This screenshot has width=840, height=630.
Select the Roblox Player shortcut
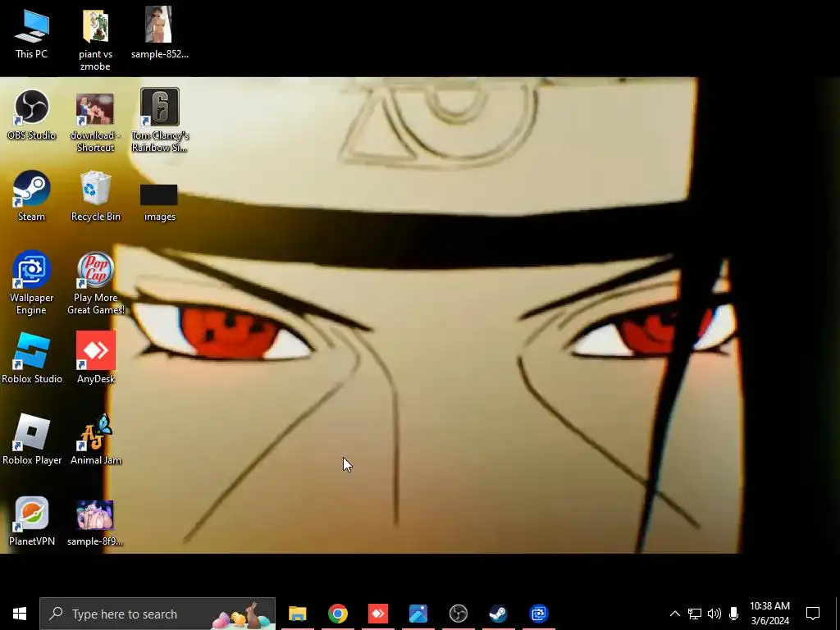click(32, 440)
